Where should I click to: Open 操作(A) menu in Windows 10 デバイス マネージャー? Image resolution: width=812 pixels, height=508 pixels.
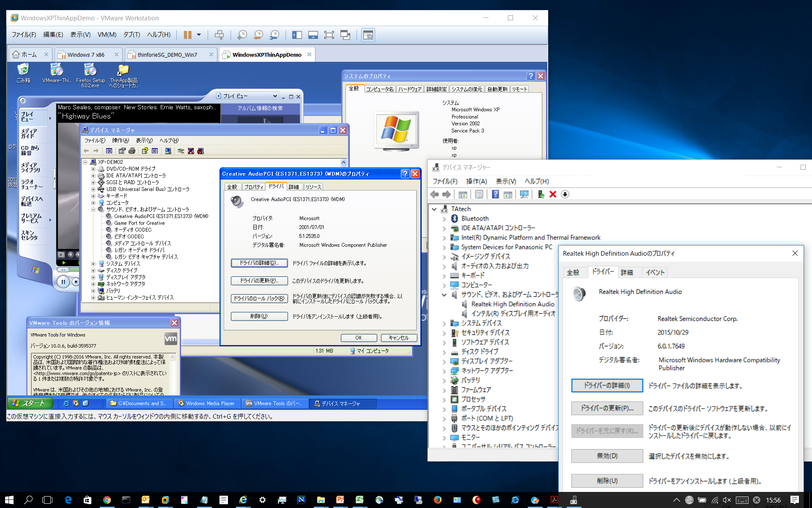(x=477, y=181)
